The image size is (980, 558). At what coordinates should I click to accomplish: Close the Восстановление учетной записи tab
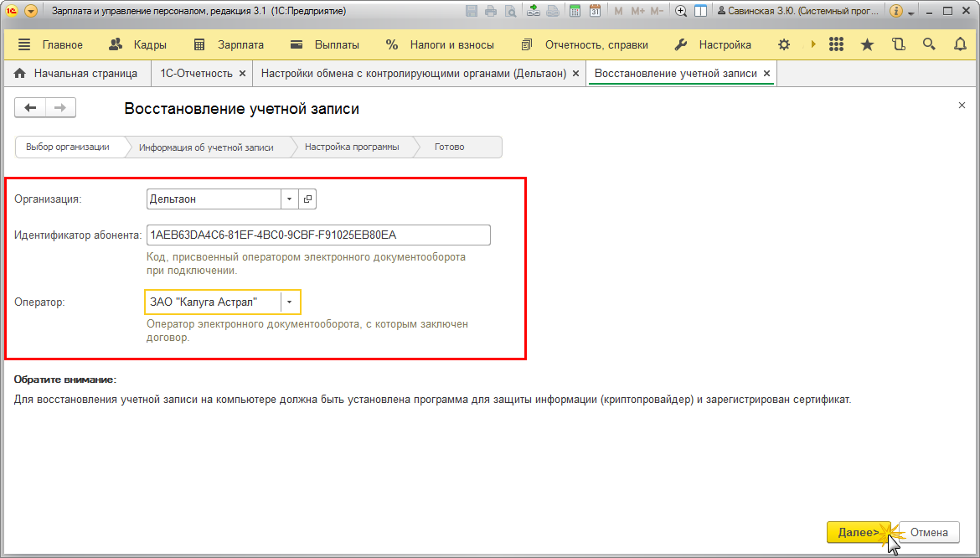767,74
